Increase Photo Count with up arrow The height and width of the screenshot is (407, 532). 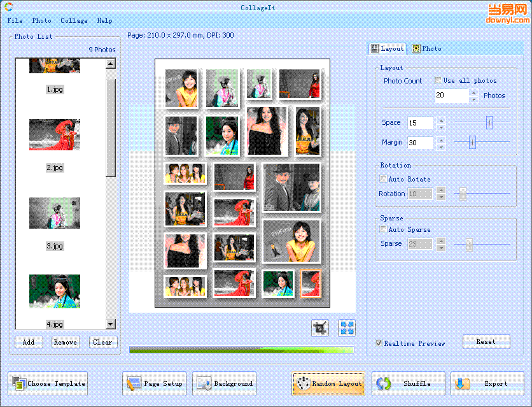[x=473, y=92]
